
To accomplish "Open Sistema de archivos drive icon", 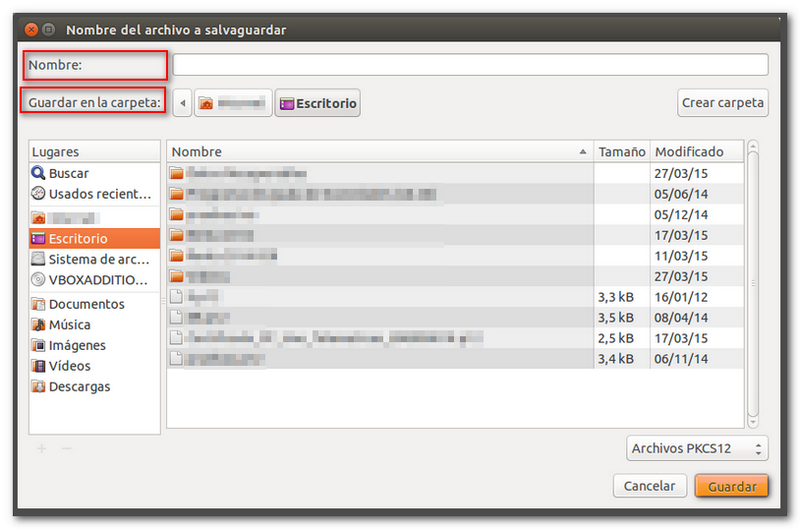I will point(39,260).
